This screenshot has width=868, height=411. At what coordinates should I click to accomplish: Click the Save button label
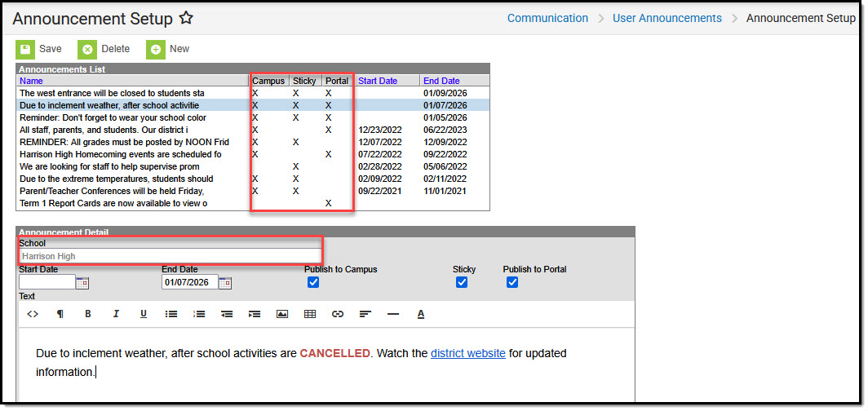51,49
